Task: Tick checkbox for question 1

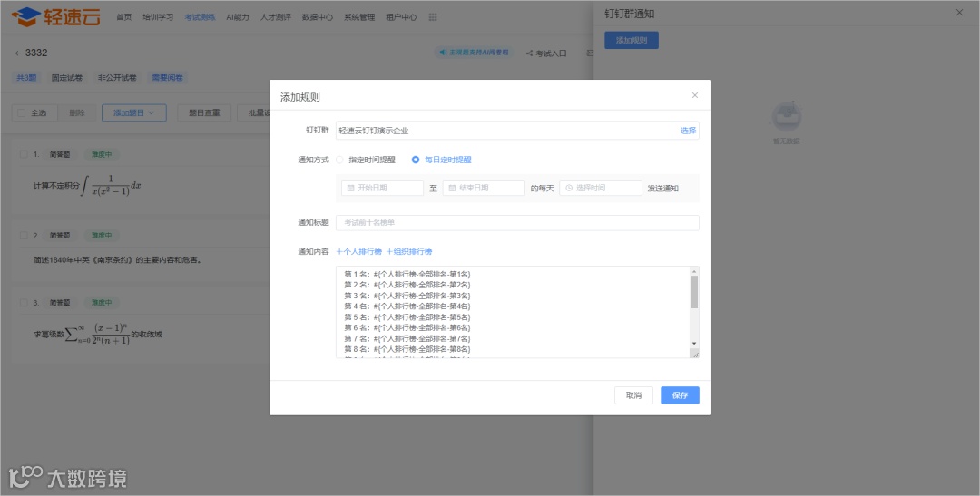Action: [x=24, y=154]
